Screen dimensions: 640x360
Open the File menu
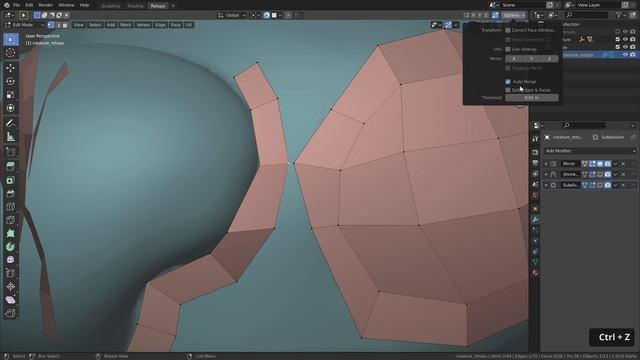click(16, 5)
